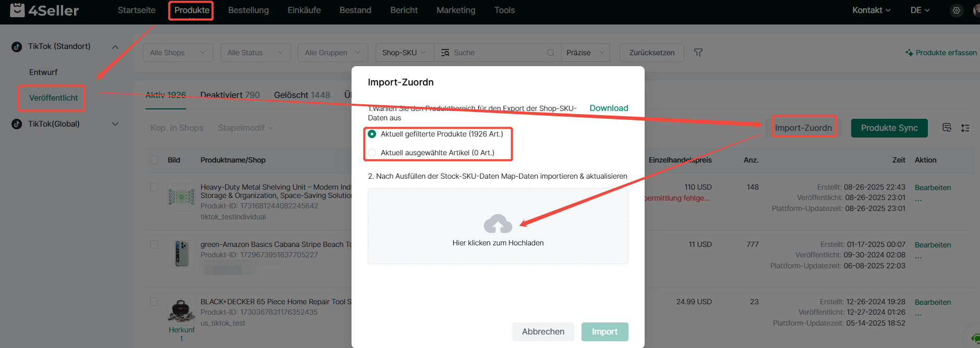Click Bearbeiten for BLACK+DECKER product

pyautogui.click(x=933, y=302)
